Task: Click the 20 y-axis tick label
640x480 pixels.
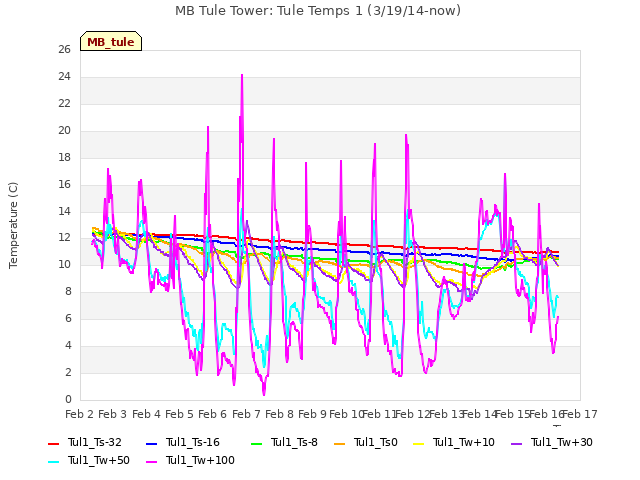Action: (x=64, y=131)
